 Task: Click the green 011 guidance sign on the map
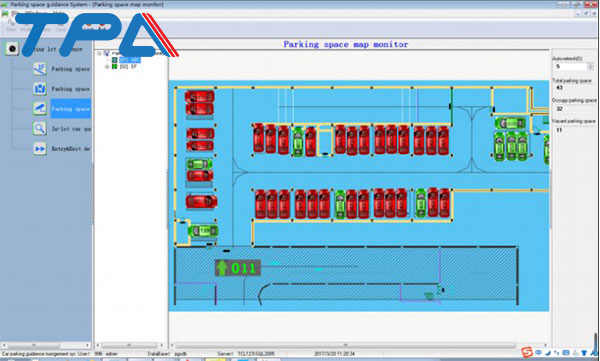click(x=238, y=268)
